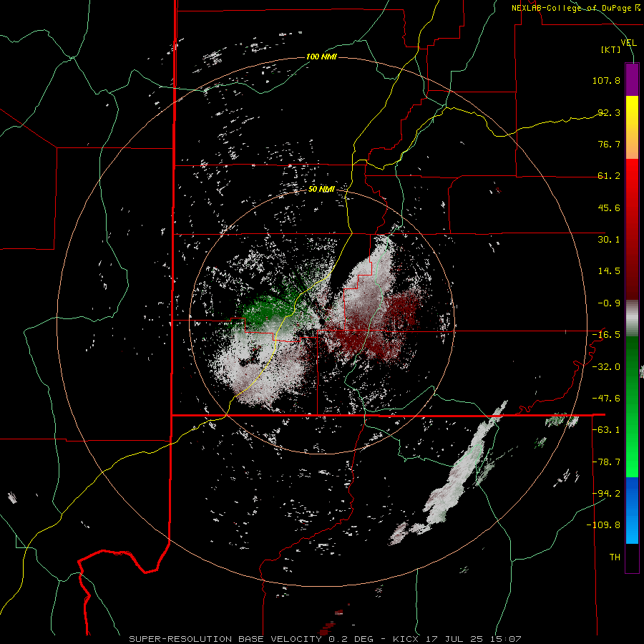Screen dimensions: 644x644
Task: Click the SUPER-RESOLUTION BASE VELOCITY caption text
Action: pyautogui.click(x=225, y=639)
